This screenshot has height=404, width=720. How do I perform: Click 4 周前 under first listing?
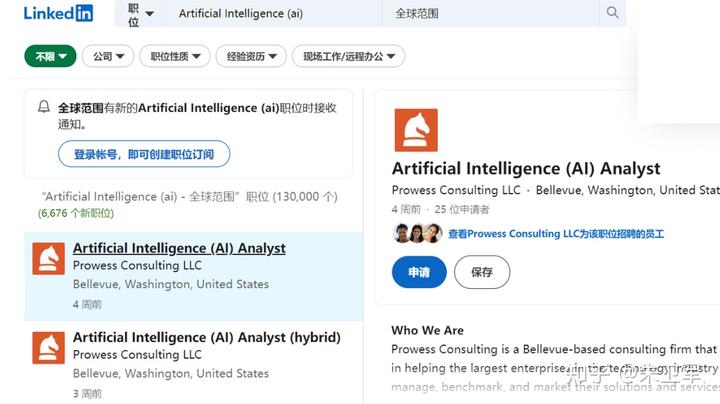[x=87, y=304]
